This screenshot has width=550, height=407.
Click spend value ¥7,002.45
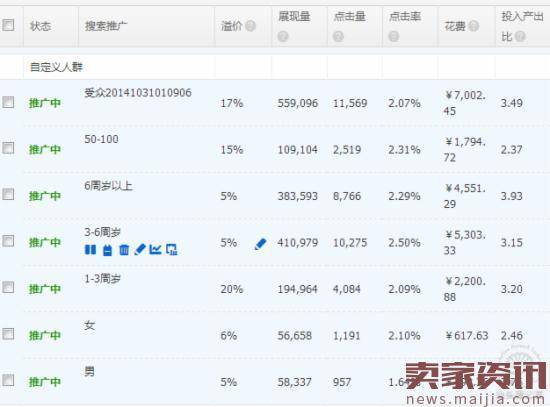(x=465, y=103)
